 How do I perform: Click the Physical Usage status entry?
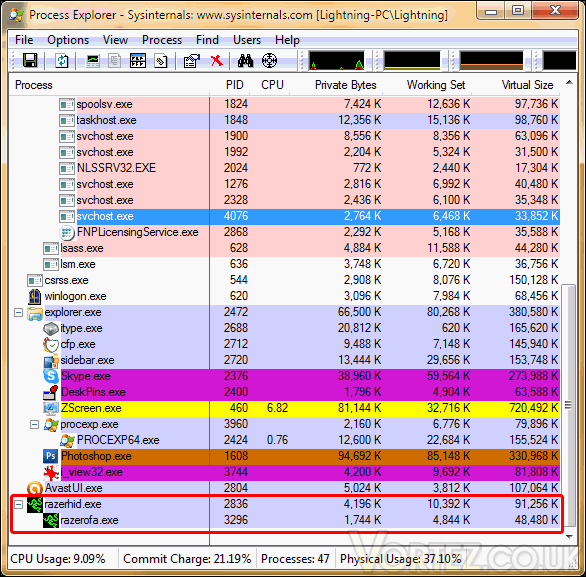point(401,559)
